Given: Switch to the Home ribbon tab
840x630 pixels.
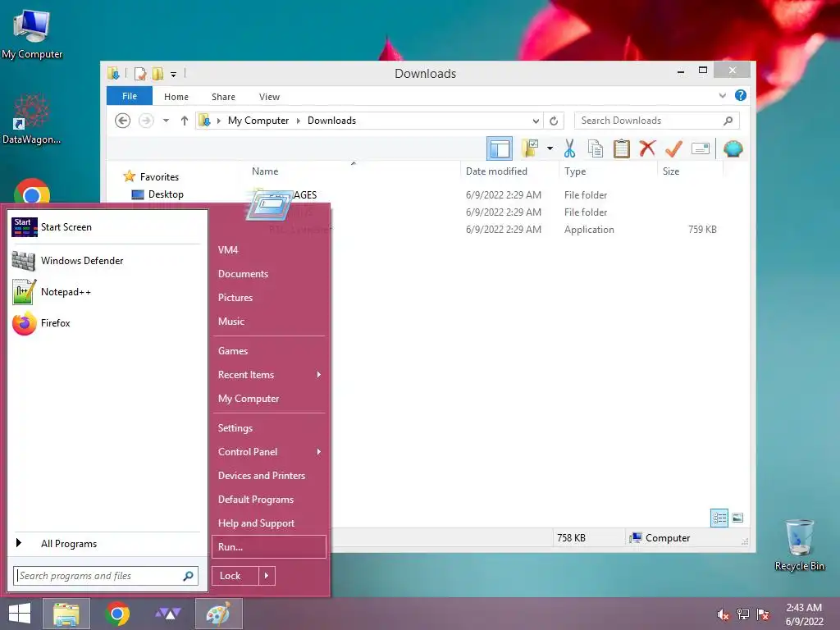Looking at the screenshot, I should (176, 97).
